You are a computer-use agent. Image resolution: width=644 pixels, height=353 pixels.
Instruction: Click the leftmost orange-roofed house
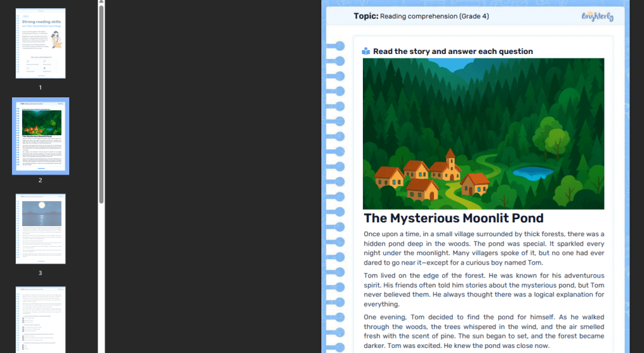[x=389, y=176]
